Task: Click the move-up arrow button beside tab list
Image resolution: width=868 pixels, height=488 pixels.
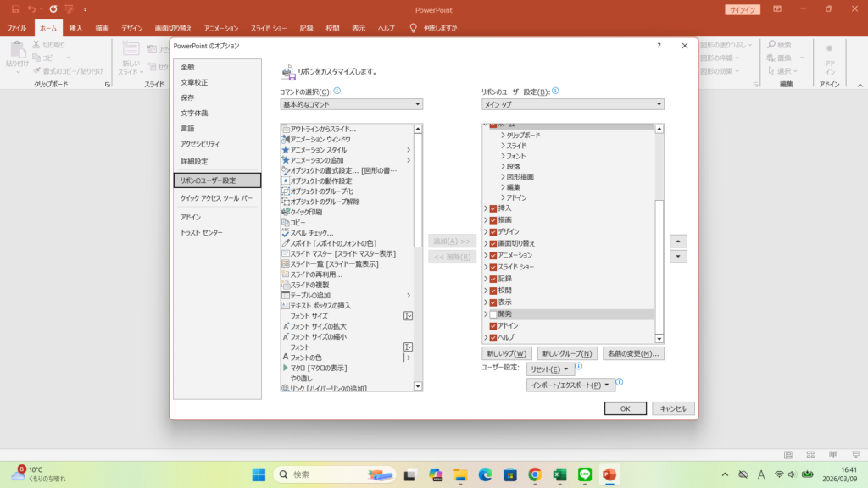Action: pyautogui.click(x=677, y=241)
